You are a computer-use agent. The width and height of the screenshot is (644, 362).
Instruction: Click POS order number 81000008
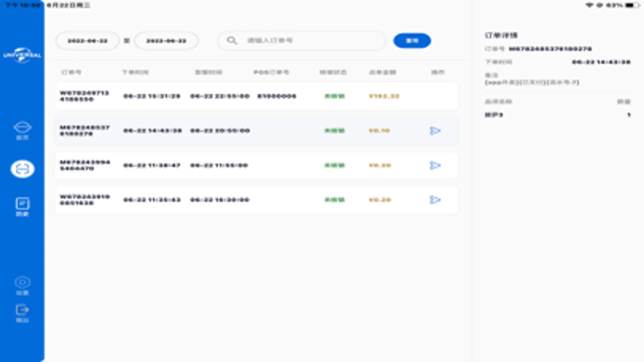(277, 96)
